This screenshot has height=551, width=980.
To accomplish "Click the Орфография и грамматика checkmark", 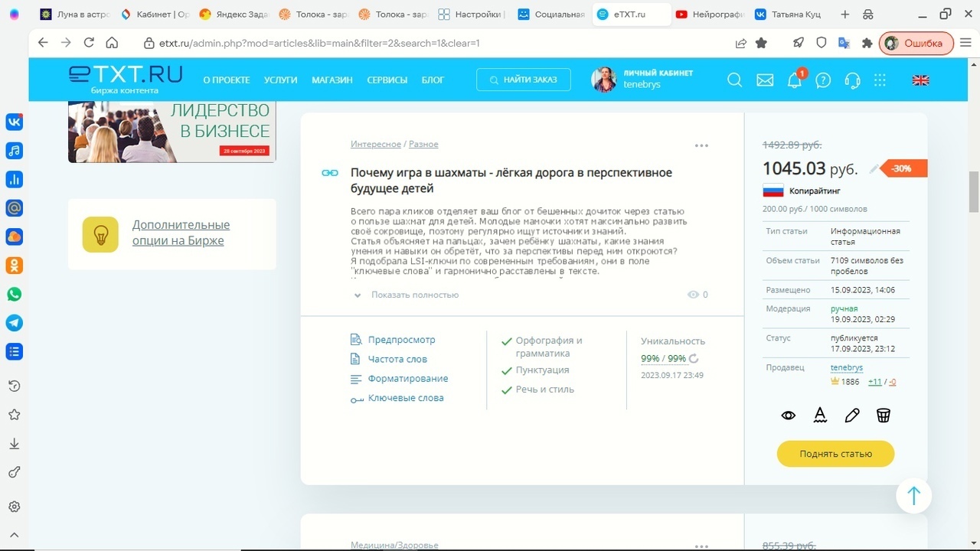I will pyautogui.click(x=506, y=343).
